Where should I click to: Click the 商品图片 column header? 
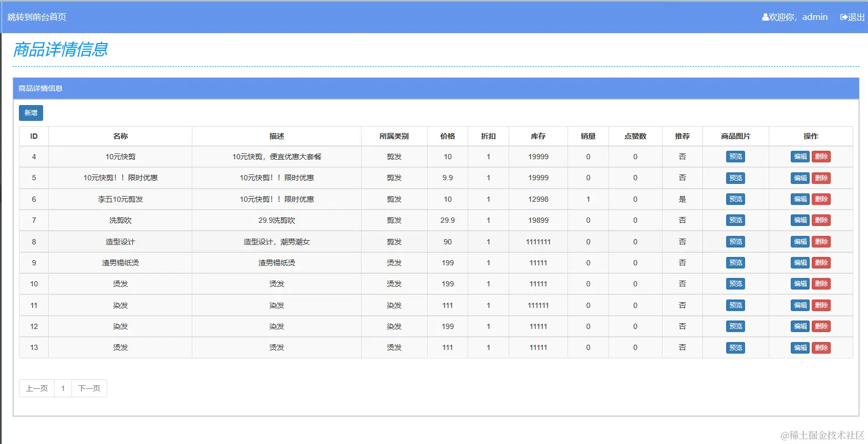click(736, 136)
